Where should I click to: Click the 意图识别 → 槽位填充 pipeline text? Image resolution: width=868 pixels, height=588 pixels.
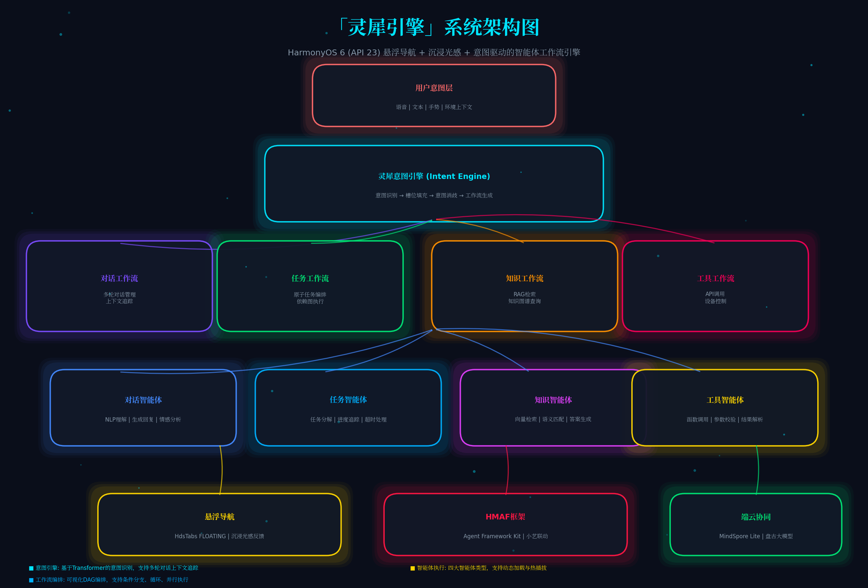pyautogui.click(x=434, y=196)
